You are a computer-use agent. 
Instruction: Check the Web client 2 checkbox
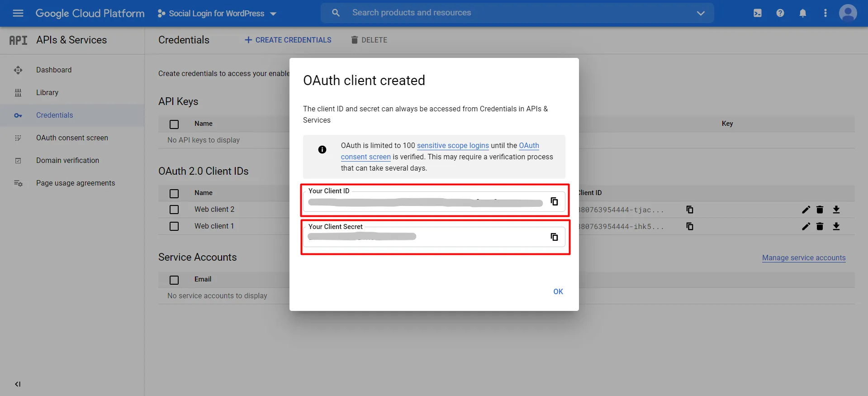pos(174,210)
